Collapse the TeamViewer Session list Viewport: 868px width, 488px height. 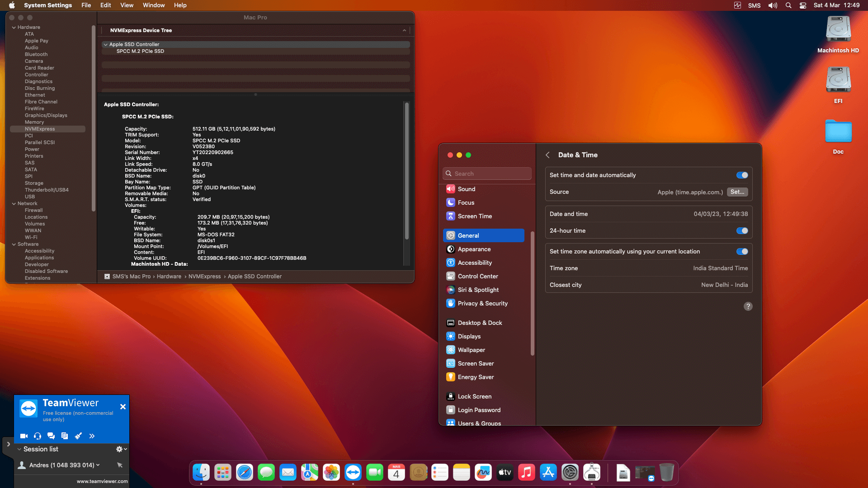tap(19, 449)
